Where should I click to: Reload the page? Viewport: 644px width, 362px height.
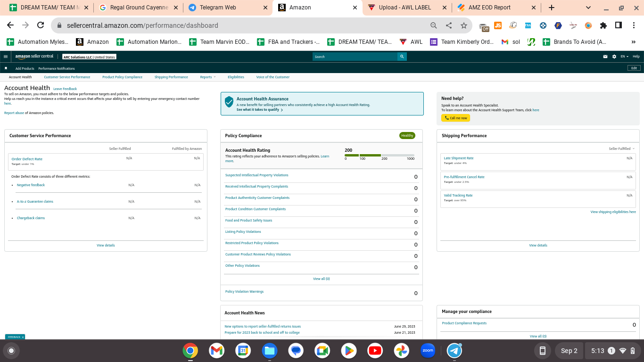(x=41, y=25)
